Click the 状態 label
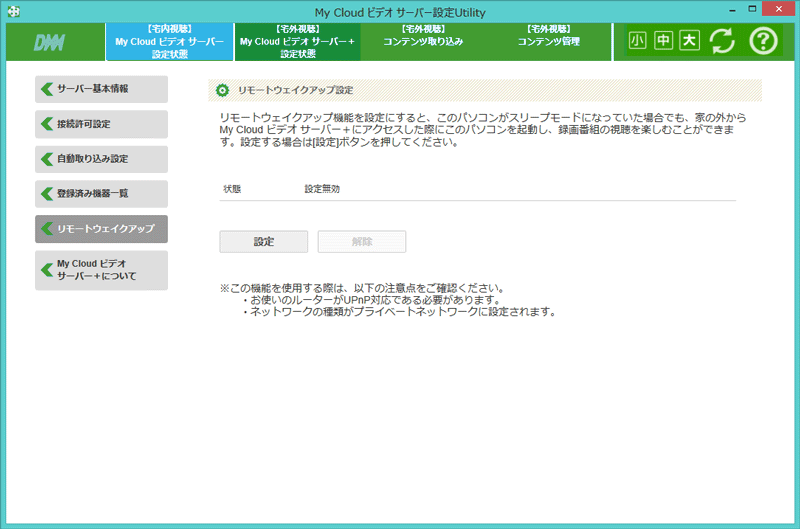 pyautogui.click(x=232, y=189)
